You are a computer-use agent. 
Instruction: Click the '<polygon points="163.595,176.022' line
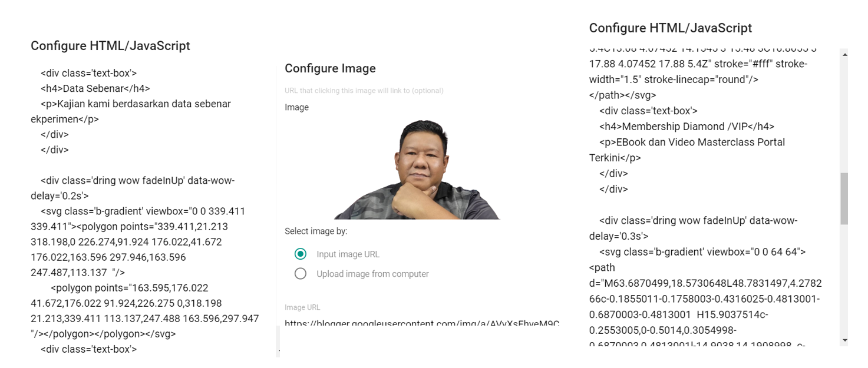(129, 288)
